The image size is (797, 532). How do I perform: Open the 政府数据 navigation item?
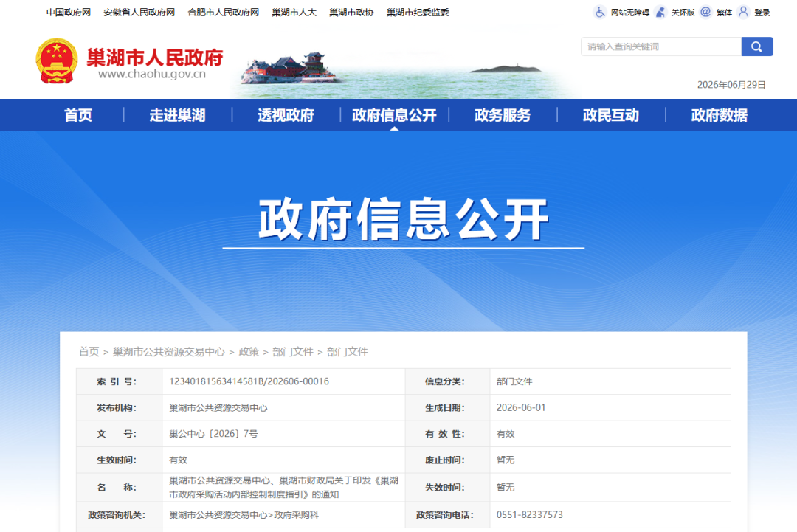tap(719, 115)
